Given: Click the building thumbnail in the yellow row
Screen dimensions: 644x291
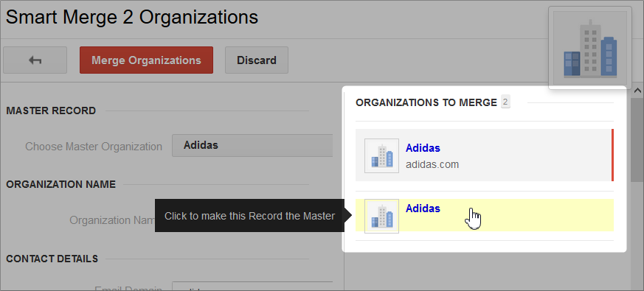Looking at the screenshot, I should 381,217.
